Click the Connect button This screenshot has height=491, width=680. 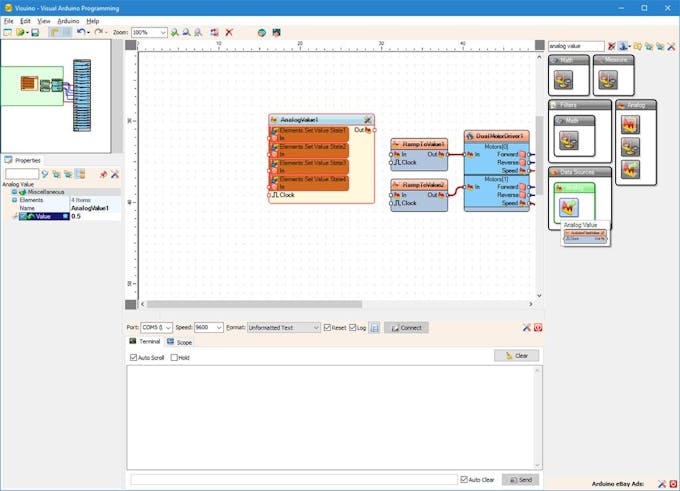point(406,328)
